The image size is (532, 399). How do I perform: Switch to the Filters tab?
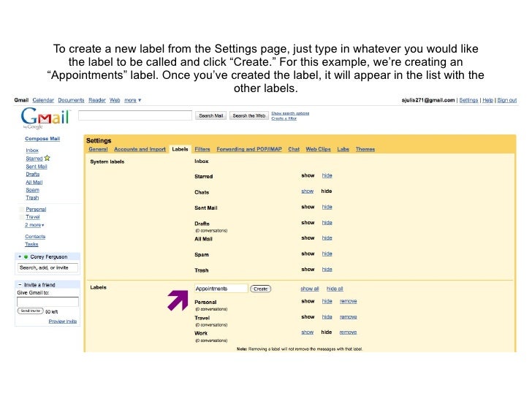202,149
